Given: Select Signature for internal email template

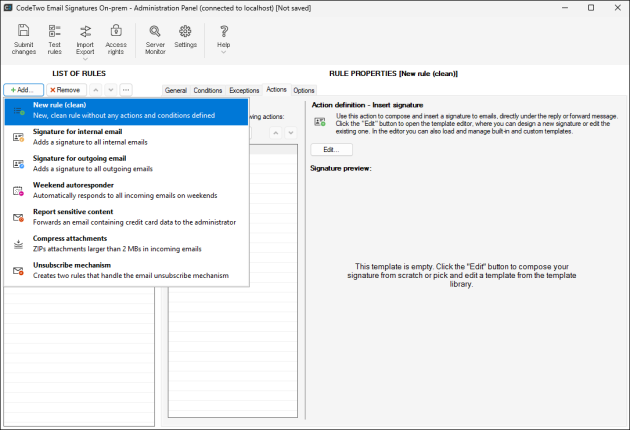Looking at the screenshot, I should (x=126, y=137).
